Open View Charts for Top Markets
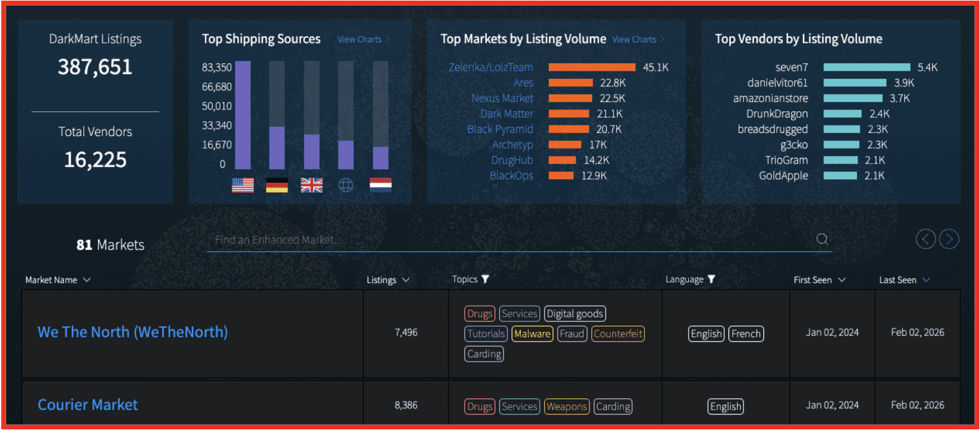Viewport: 980px width, 430px height. coord(635,40)
